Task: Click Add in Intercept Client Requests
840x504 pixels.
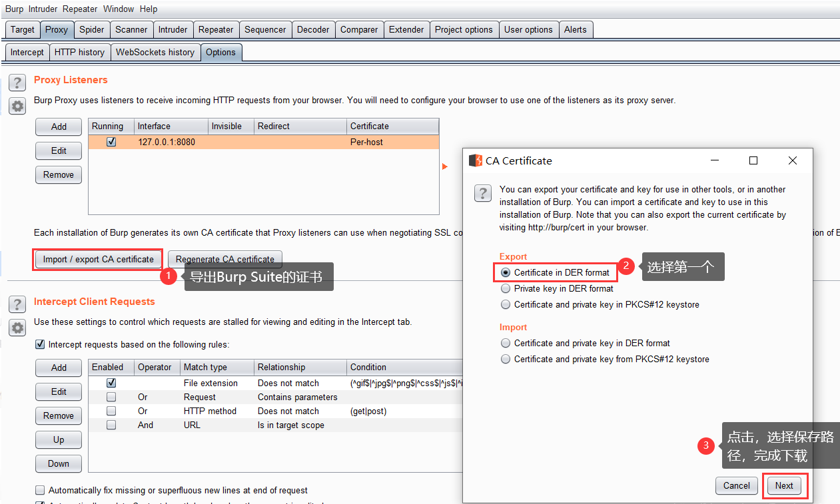Action: click(x=59, y=368)
